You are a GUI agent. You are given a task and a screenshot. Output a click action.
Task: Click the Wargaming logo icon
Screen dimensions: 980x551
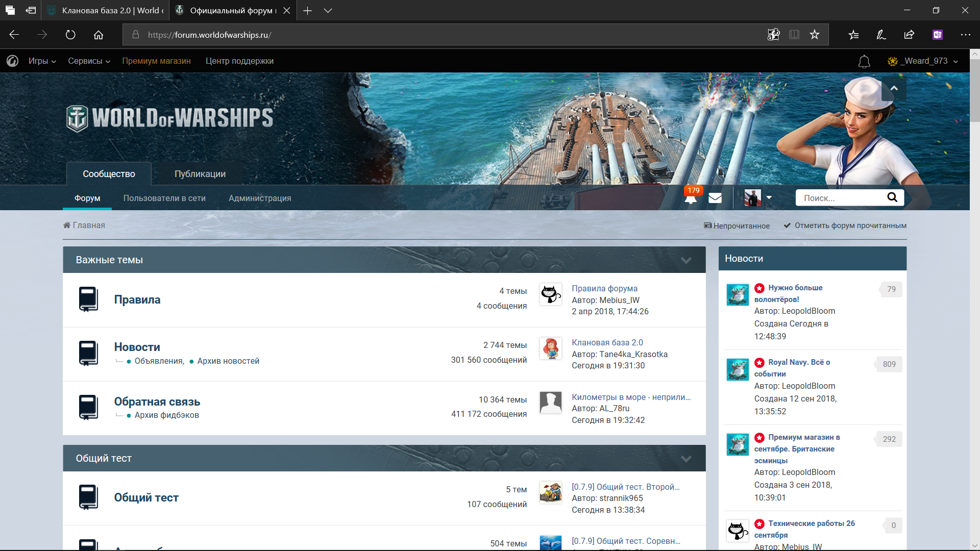pyautogui.click(x=13, y=61)
